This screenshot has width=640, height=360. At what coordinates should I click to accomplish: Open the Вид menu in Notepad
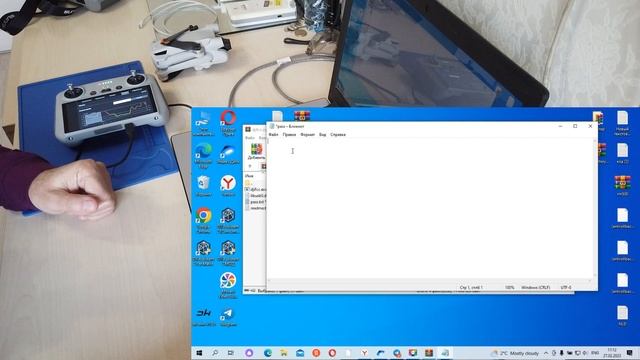coord(322,134)
